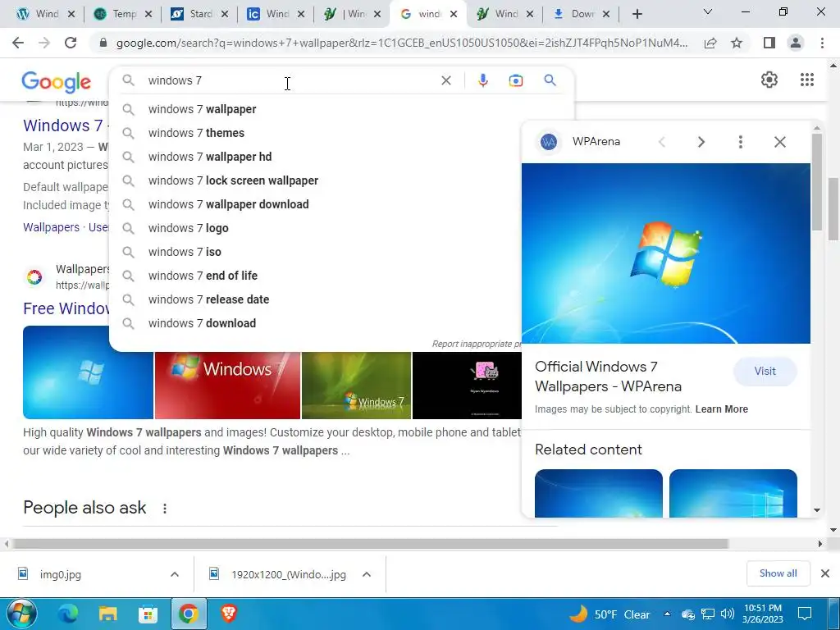Bookmark this page with the star

pyautogui.click(x=737, y=43)
